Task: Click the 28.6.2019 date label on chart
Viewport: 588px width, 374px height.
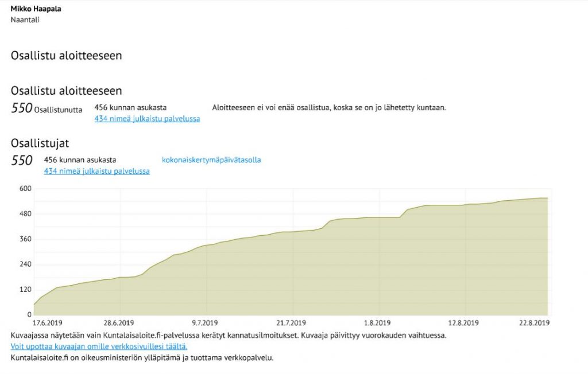Action: [118, 323]
